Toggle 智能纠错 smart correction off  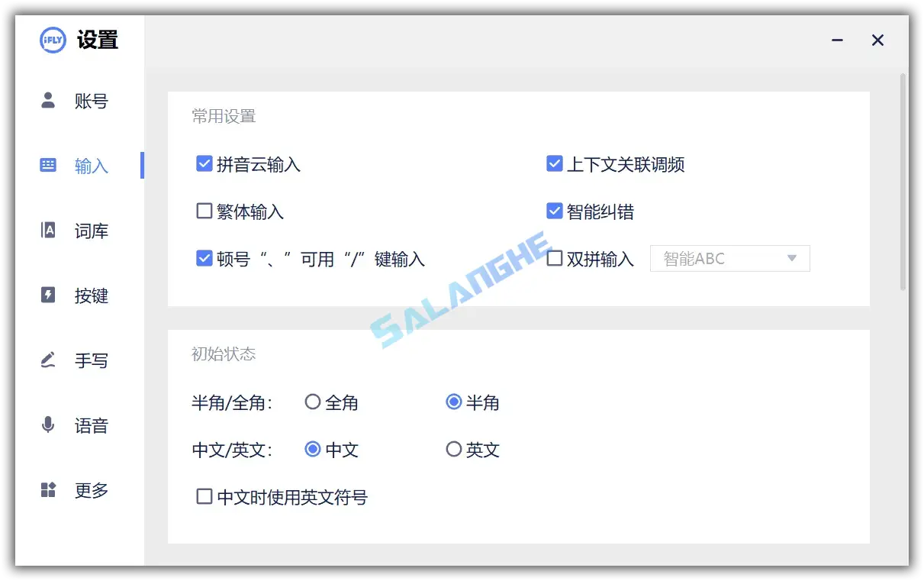(554, 211)
